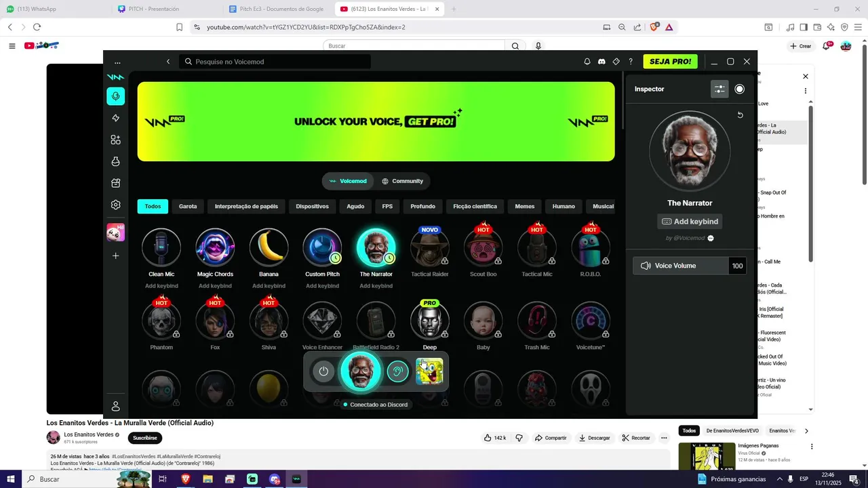This screenshot has height=488, width=868.
Task: Select the Clean Mic voice
Action: click(161, 247)
